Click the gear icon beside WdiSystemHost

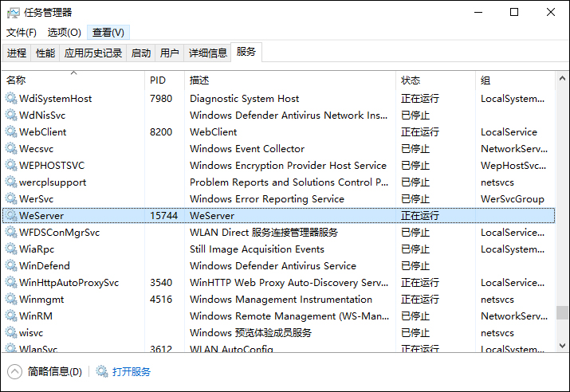coord(11,99)
